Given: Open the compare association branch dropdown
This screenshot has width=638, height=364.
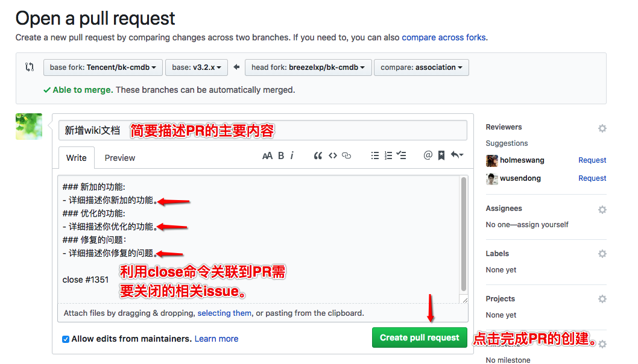Looking at the screenshot, I should (421, 67).
